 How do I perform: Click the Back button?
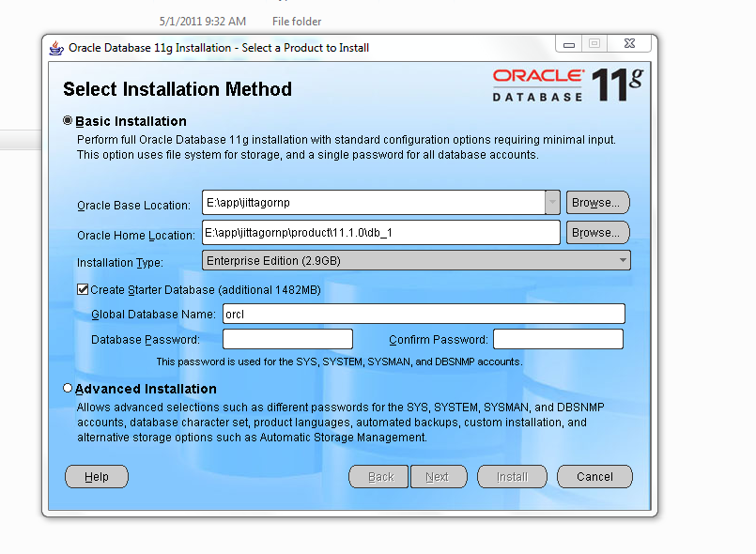tap(378, 476)
